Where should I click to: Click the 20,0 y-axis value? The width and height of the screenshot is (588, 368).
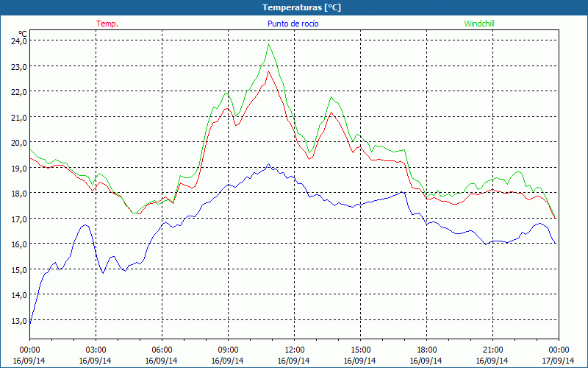coord(19,142)
